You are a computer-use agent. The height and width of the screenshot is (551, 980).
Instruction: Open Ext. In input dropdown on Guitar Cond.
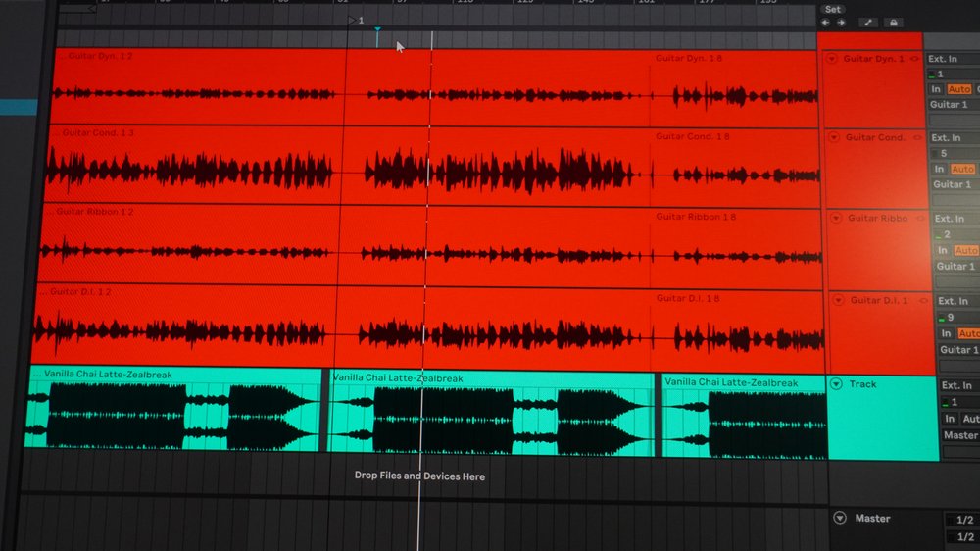click(x=953, y=138)
